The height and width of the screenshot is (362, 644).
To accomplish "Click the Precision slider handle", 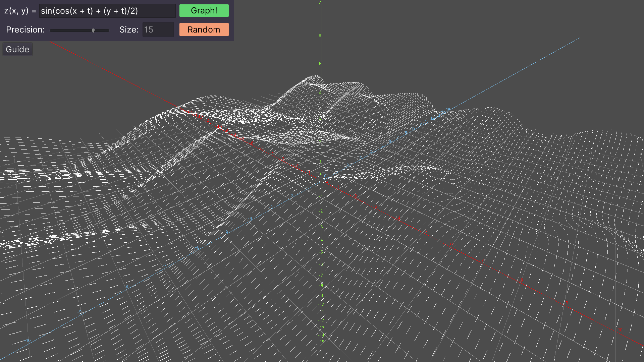I will [93, 31].
